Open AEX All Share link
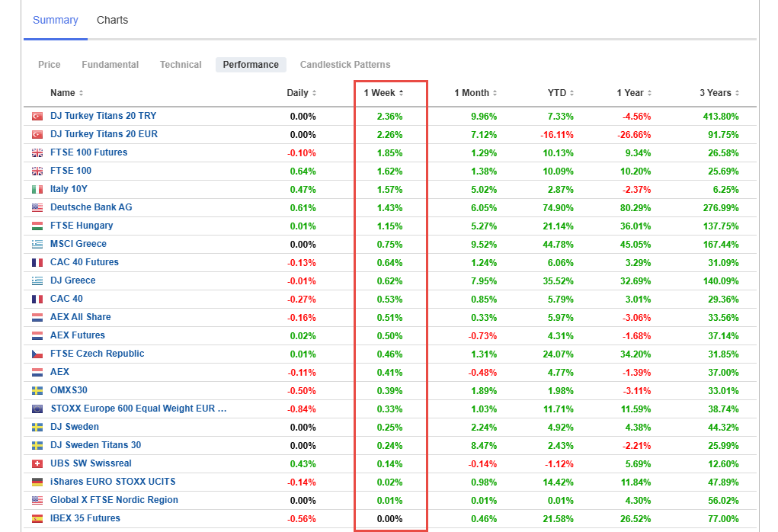Viewport: 778px width, 532px height. [80, 317]
